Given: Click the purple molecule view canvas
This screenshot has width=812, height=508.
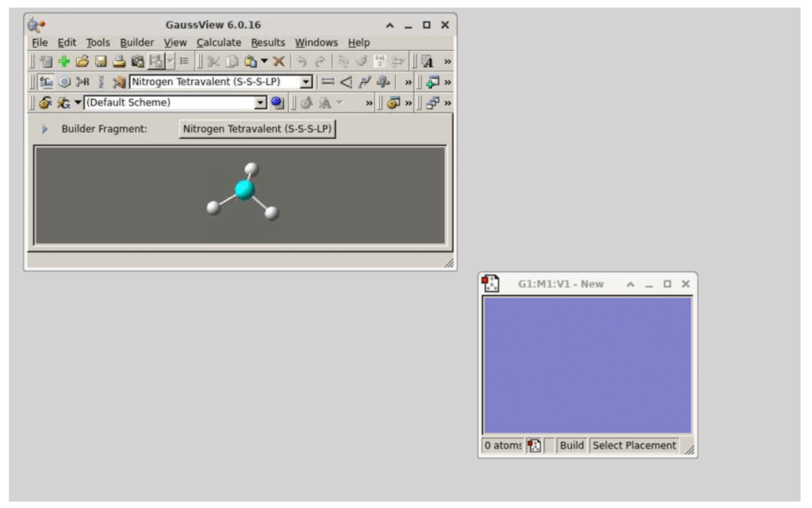Looking at the screenshot, I should pyautogui.click(x=587, y=365).
